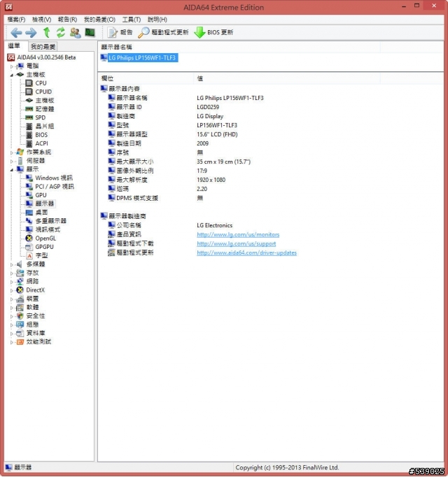Select the 視訊模式 tree item
Image resolution: width=448 pixels, height=477 pixels.
[48, 229]
